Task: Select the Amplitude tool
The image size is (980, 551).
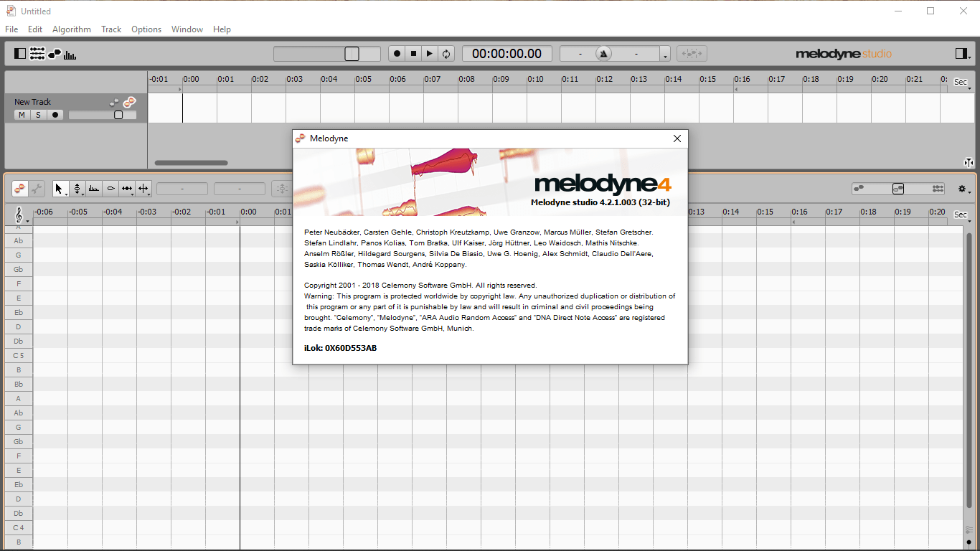Action: [110, 189]
